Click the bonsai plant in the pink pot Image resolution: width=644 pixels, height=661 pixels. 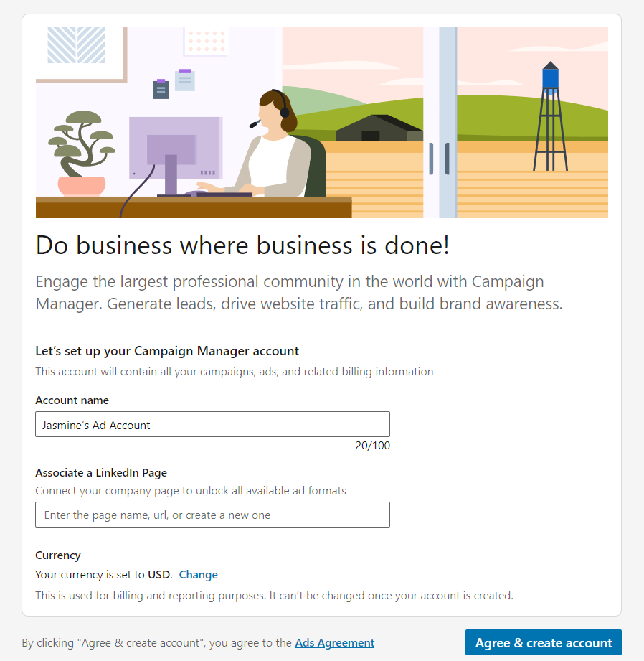pos(81,154)
